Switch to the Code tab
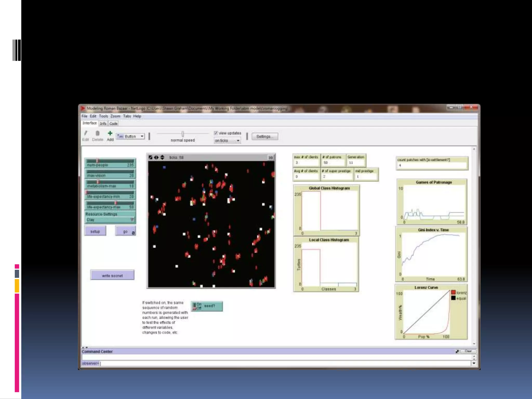Screen dimensions: 532x399 (x=113, y=124)
